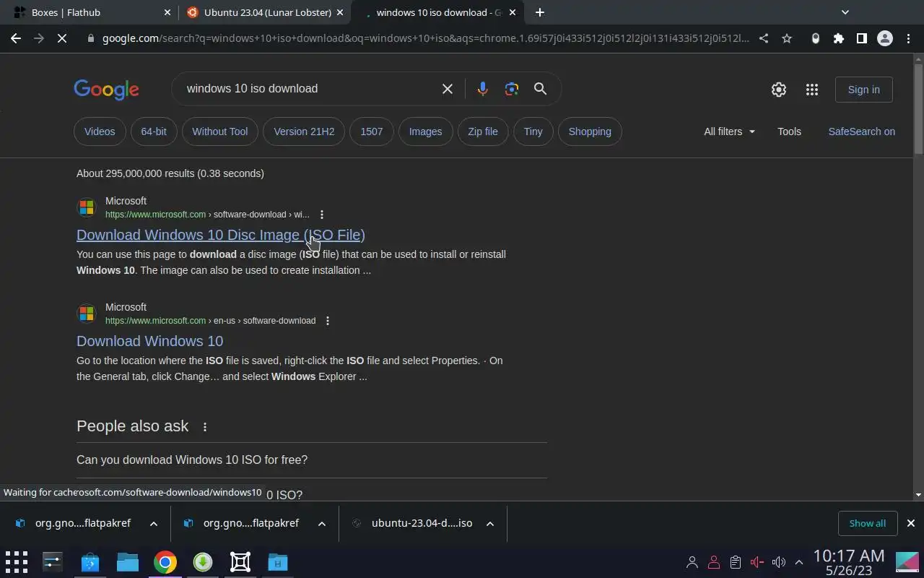Switch results to Shopping

(590, 131)
